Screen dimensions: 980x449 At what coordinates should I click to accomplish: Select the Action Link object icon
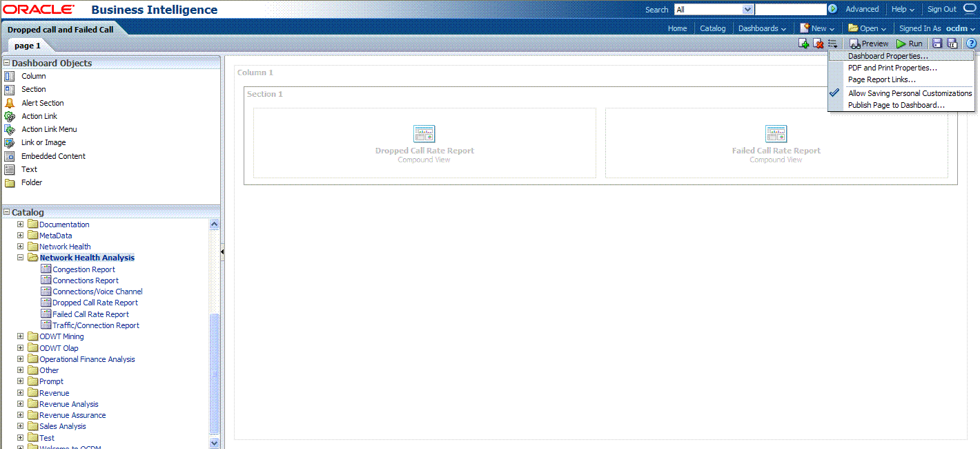click(10, 116)
